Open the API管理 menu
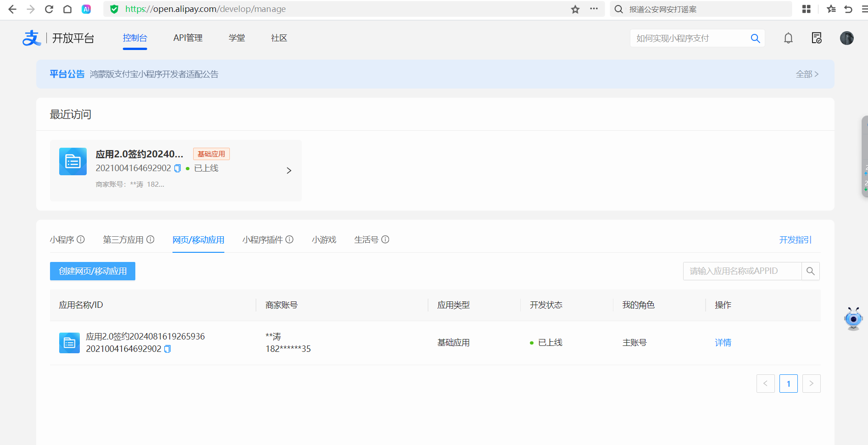 coord(188,38)
